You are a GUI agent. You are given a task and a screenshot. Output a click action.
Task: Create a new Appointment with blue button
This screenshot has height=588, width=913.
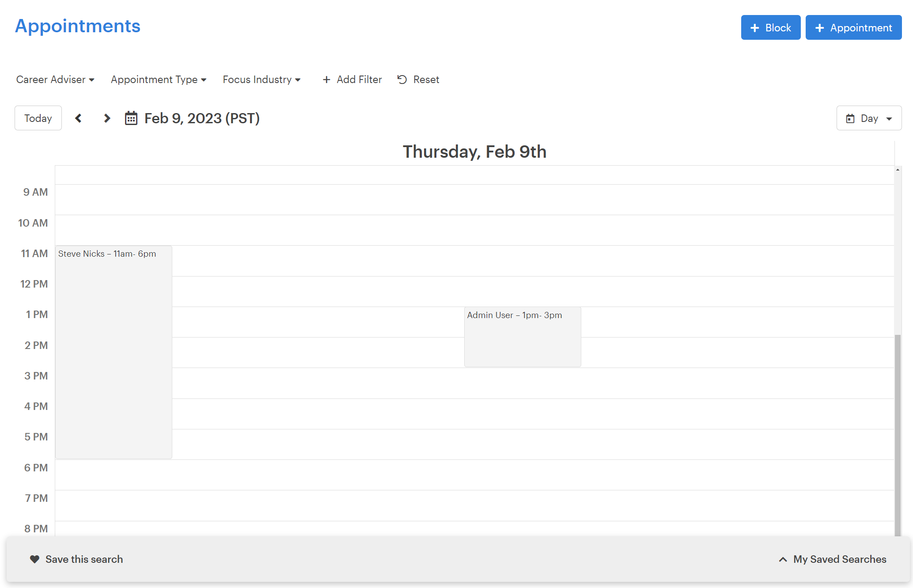[x=853, y=28]
